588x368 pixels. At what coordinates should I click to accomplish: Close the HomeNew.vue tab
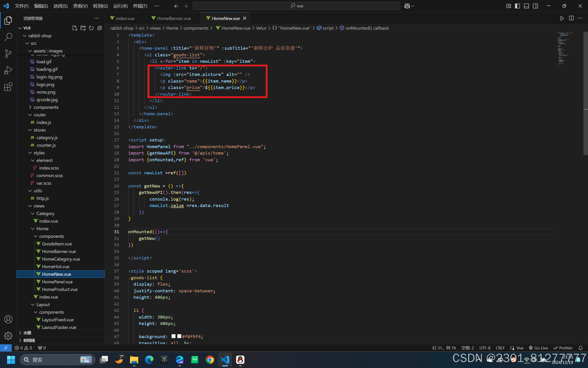245,18
